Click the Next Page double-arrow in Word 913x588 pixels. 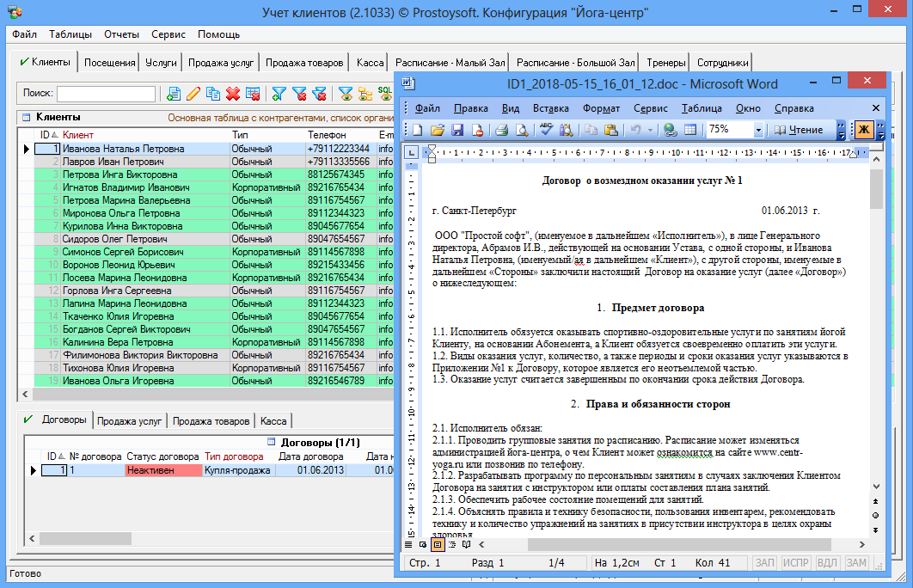[x=876, y=530]
